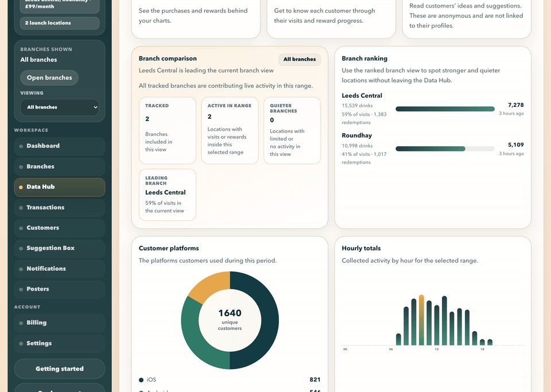
Task: Click the Branch comparison heading
Action: pyautogui.click(x=168, y=59)
